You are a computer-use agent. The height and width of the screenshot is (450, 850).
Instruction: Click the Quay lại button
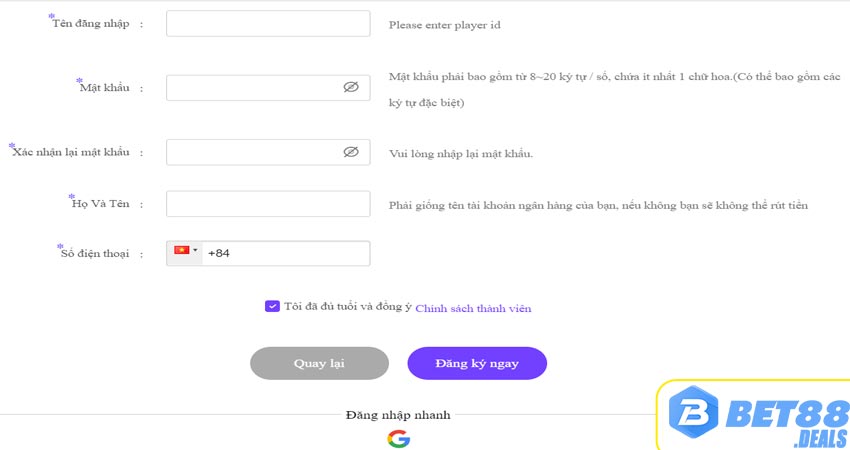tap(319, 363)
